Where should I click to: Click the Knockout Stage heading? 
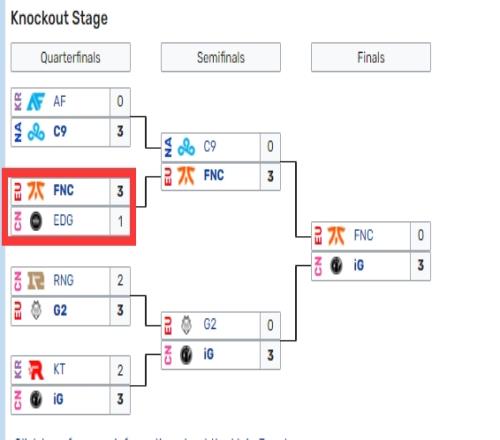click(x=59, y=18)
